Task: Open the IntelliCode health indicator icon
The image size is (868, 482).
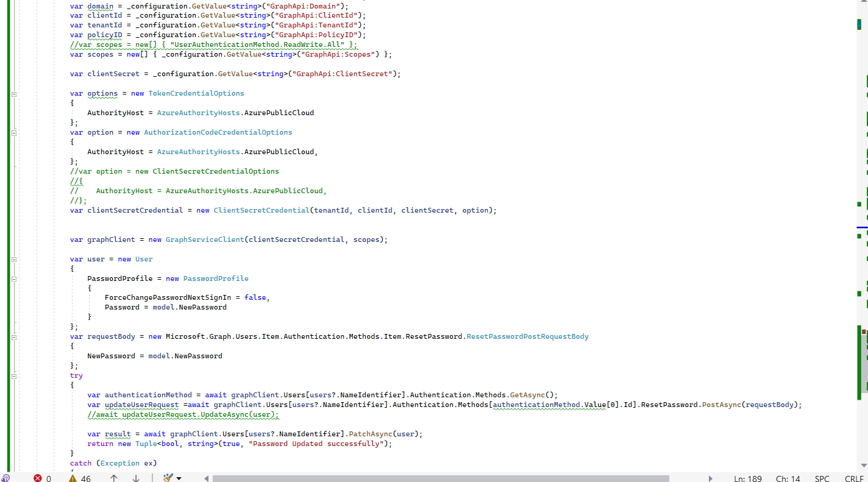Action: tap(5, 478)
